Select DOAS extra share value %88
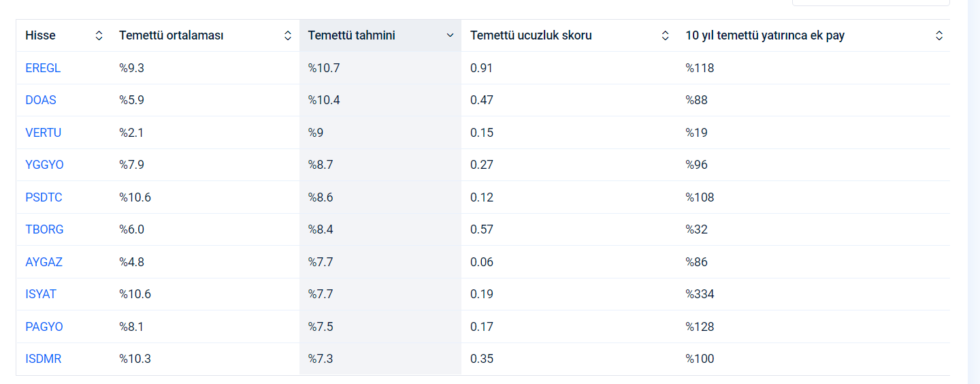Image resolution: width=980 pixels, height=384 pixels. click(697, 100)
